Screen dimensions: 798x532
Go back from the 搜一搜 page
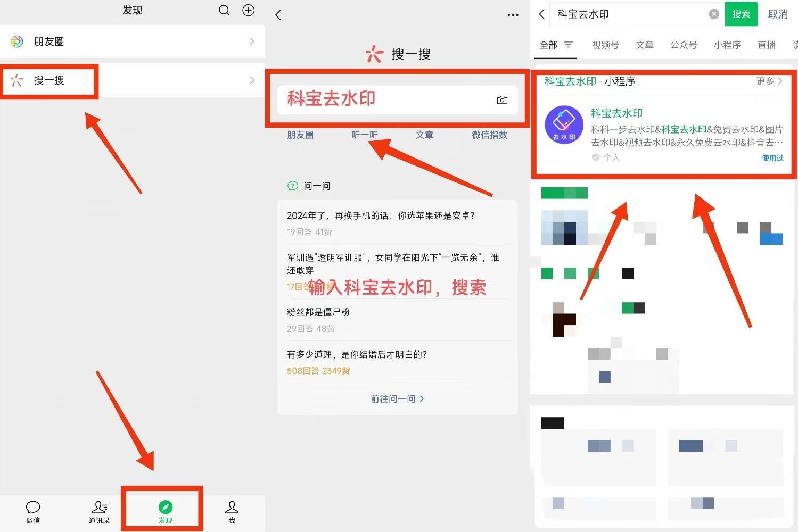tap(278, 15)
